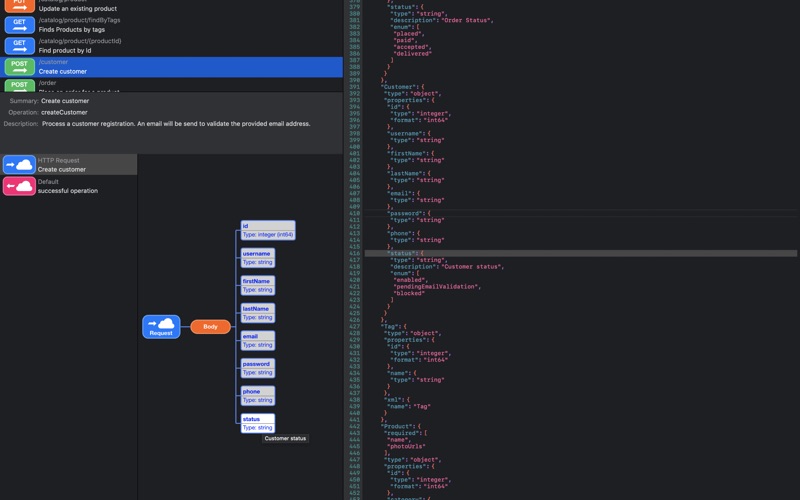
Task: Click the "Order Status" description in code
Action: tap(468, 20)
